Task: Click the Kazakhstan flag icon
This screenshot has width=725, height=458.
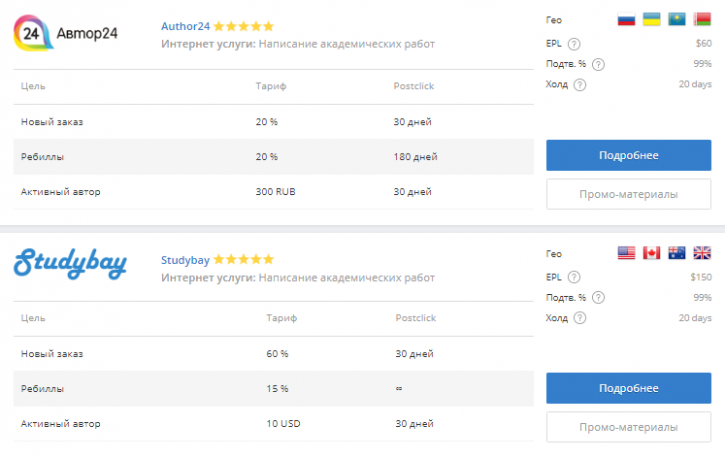Action: pos(676,19)
